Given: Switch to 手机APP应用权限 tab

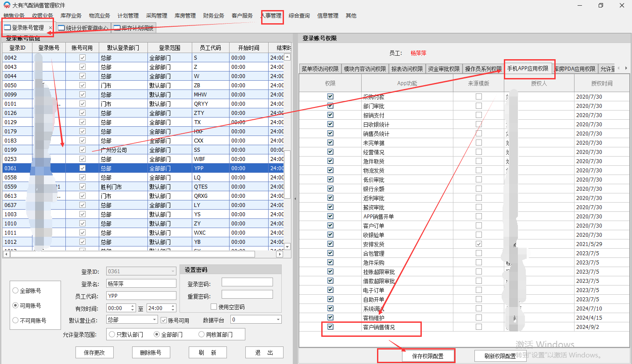Looking at the screenshot, I should coord(528,69).
